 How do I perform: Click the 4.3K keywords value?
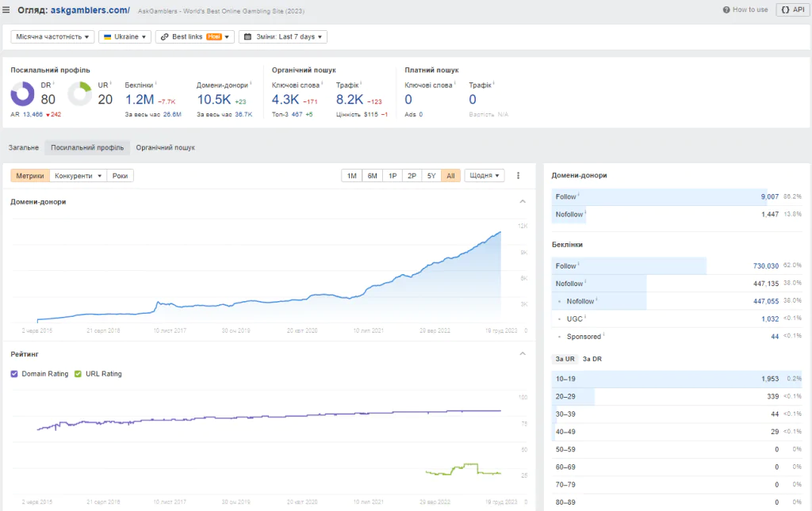(285, 99)
